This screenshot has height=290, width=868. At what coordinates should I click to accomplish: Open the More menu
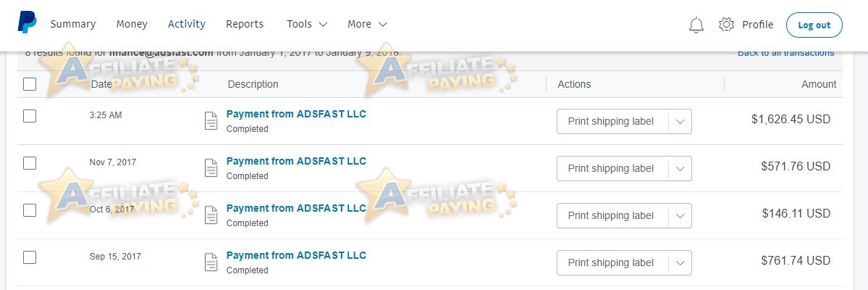click(367, 25)
